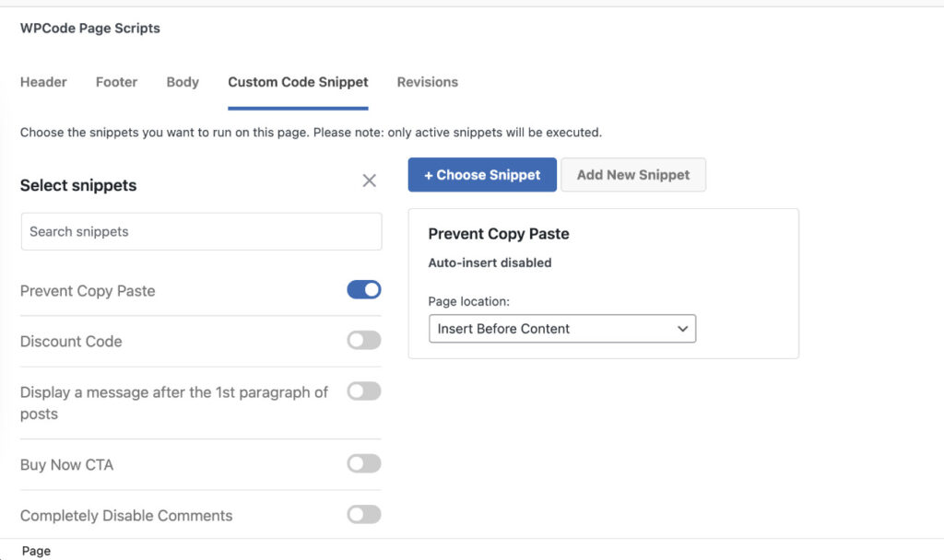Switch to the Footer tab

[116, 82]
